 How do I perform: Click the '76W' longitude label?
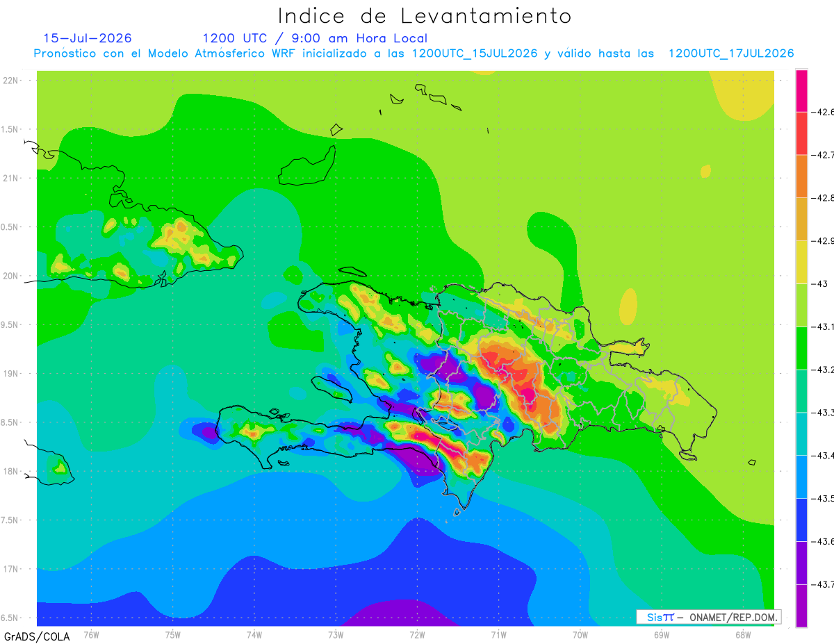pos(91,634)
